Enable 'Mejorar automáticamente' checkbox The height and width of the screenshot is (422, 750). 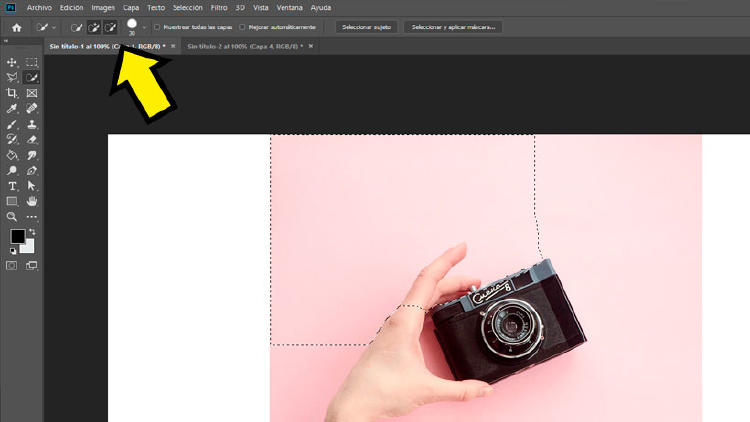[243, 27]
